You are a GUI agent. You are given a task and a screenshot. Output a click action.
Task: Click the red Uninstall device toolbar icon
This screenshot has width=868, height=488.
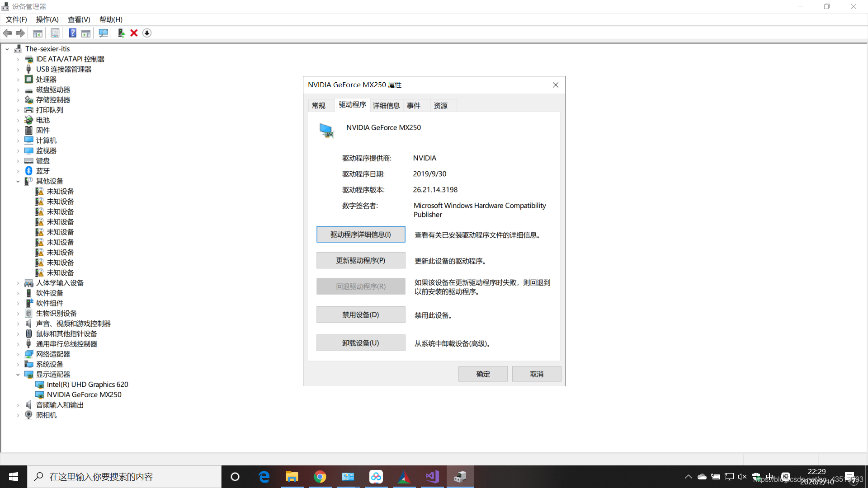[134, 33]
